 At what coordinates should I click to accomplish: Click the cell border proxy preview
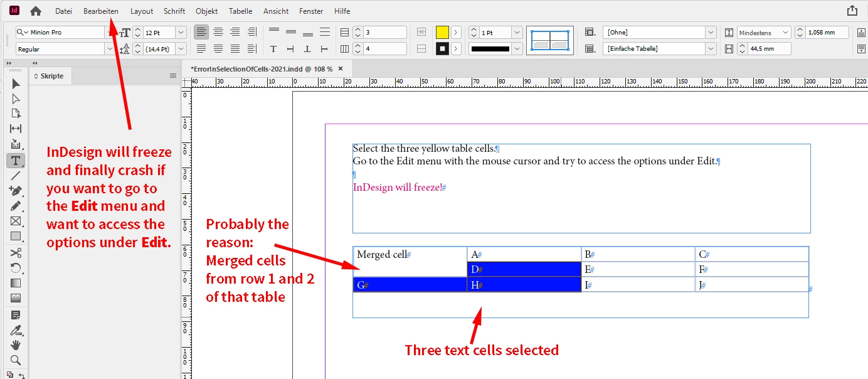(550, 40)
